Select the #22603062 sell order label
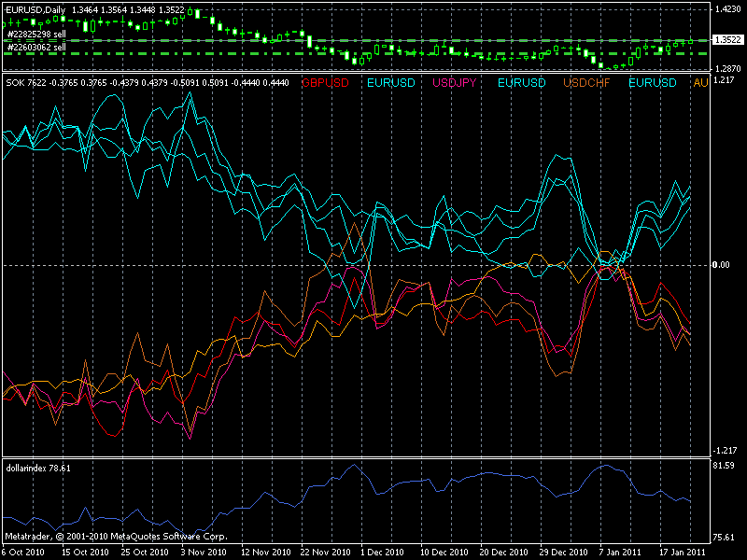 (x=36, y=48)
